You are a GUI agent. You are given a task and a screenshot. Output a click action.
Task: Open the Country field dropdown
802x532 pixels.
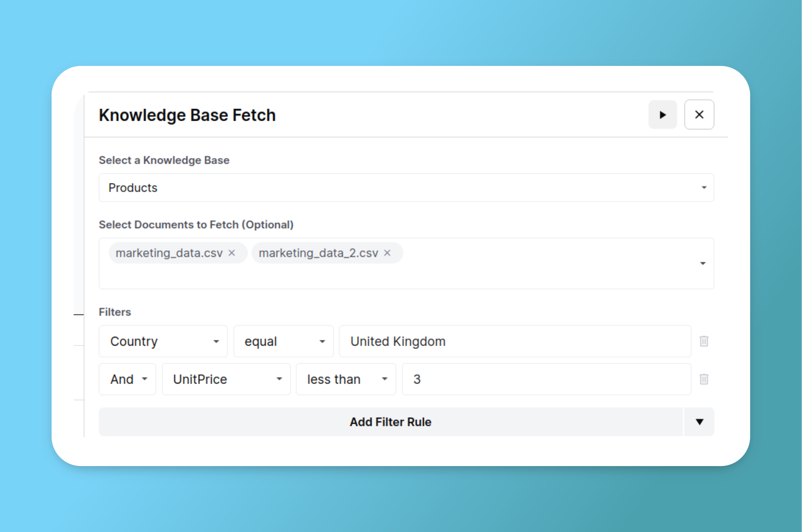163,341
